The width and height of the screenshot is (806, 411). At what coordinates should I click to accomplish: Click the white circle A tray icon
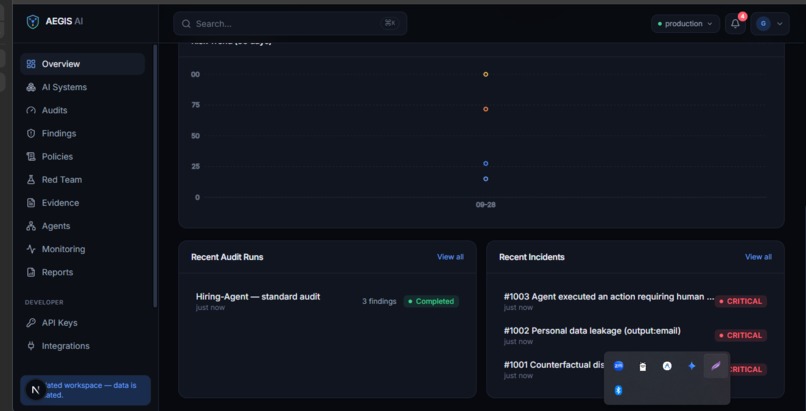coord(667,366)
